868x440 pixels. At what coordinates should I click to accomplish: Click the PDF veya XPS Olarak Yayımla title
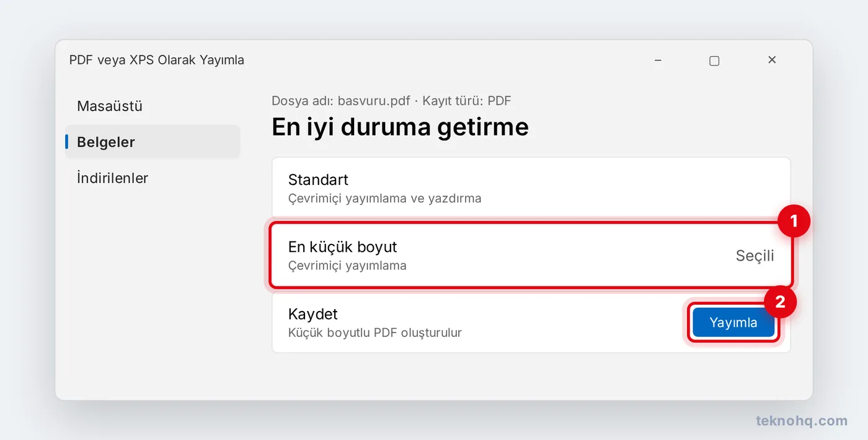pyautogui.click(x=157, y=60)
